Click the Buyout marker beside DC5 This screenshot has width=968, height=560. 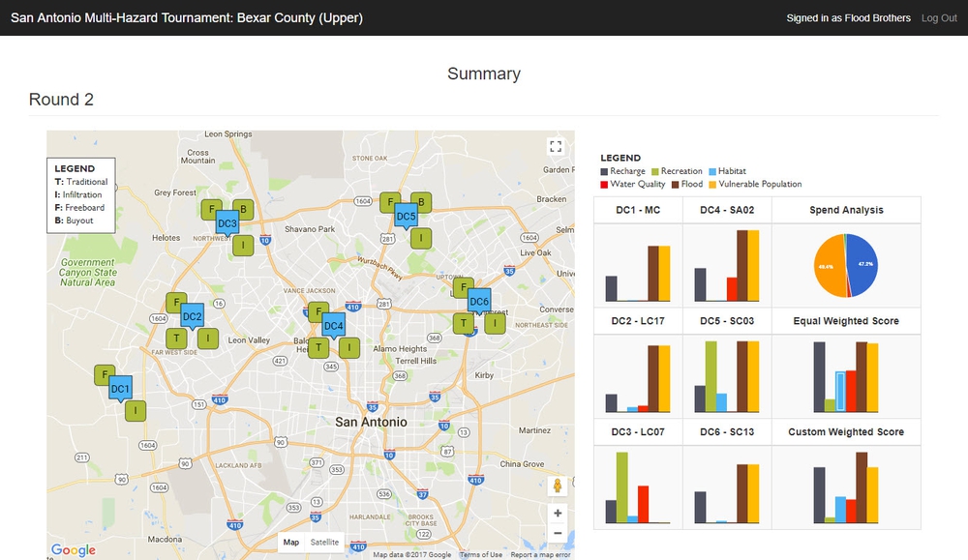pos(421,202)
